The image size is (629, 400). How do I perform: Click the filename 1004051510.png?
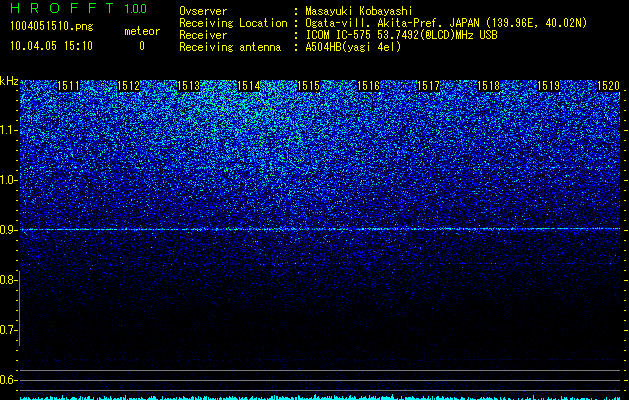[x=52, y=27]
